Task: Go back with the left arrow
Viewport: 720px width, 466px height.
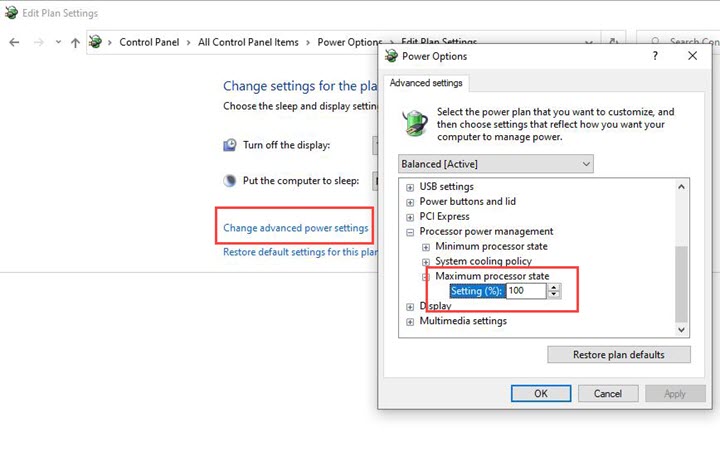Action: click(x=14, y=42)
